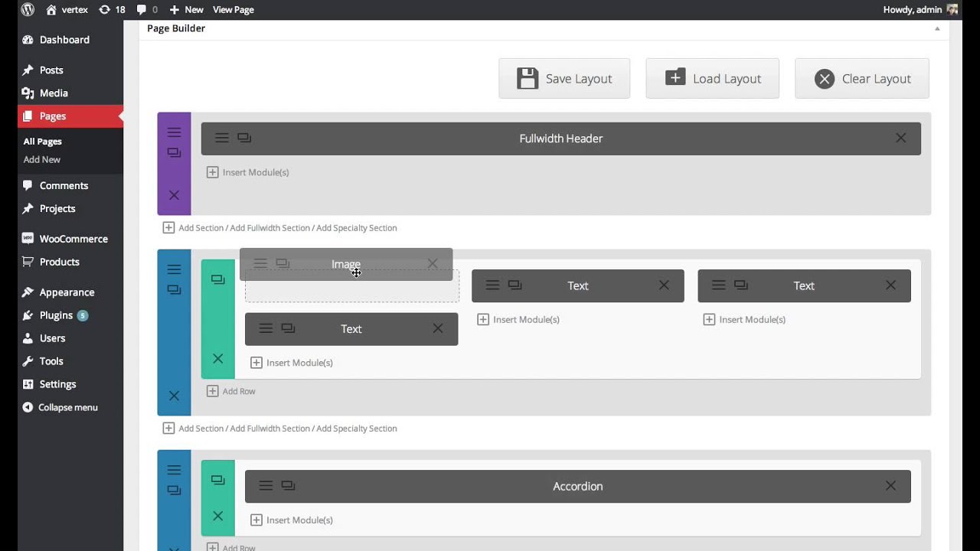Remove the middle-column Text module

[x=664, y=285]
